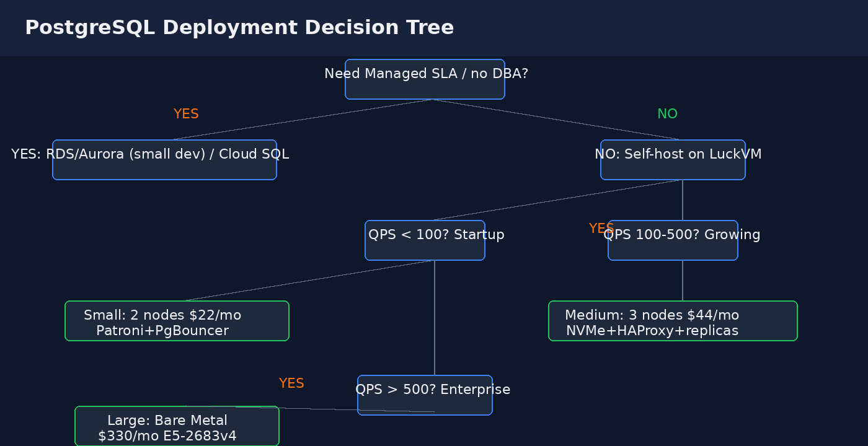Select the "YES: RDS/Aurora (small dev) / Cloud SQL" node
868x446 pixels.
click(164, 160)
